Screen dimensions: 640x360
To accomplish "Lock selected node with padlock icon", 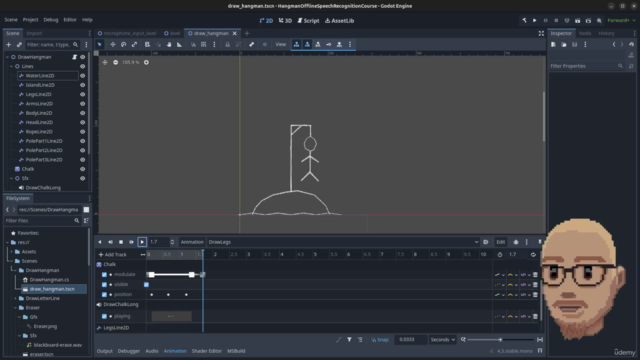I will [x=228, y=44].
